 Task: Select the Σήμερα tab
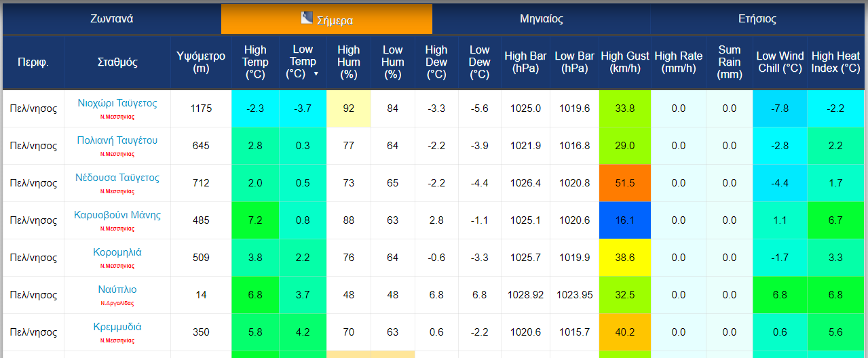[326, 19]
